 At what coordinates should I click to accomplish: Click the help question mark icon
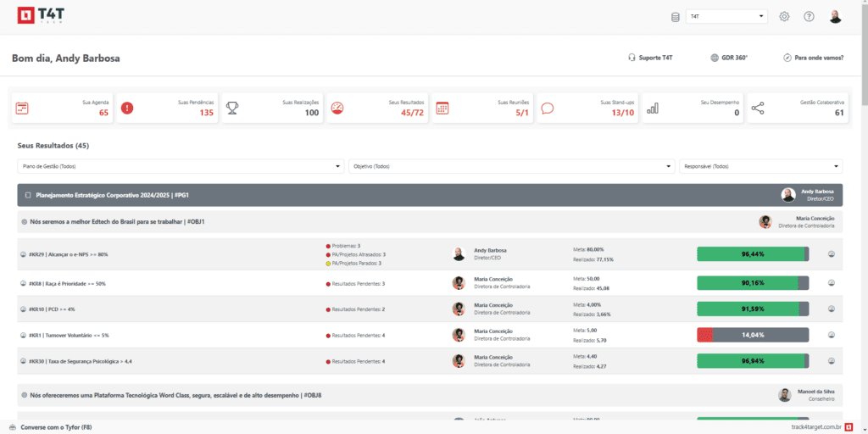point(809,17)
